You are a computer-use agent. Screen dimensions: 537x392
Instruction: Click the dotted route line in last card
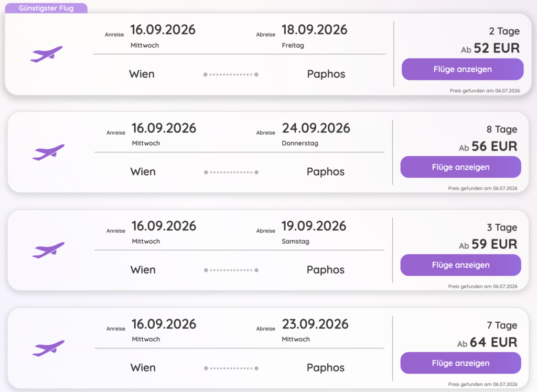click(231, 368)
